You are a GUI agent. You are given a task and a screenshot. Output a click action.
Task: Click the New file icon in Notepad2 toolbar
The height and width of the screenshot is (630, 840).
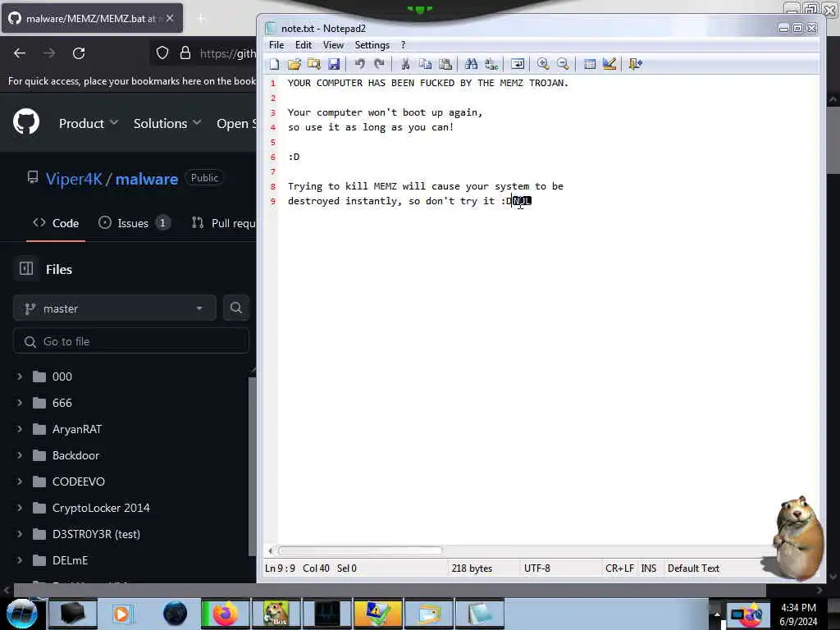pos(274,64)
